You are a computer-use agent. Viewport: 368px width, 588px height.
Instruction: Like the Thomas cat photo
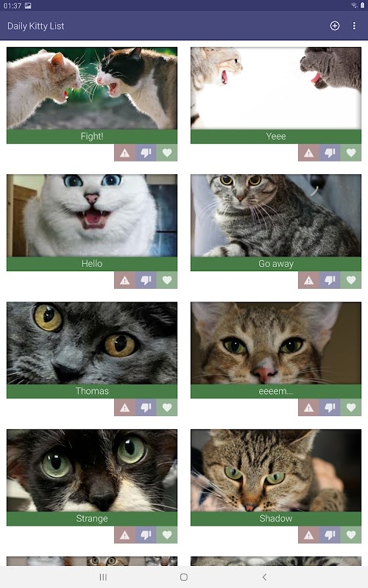167,408
